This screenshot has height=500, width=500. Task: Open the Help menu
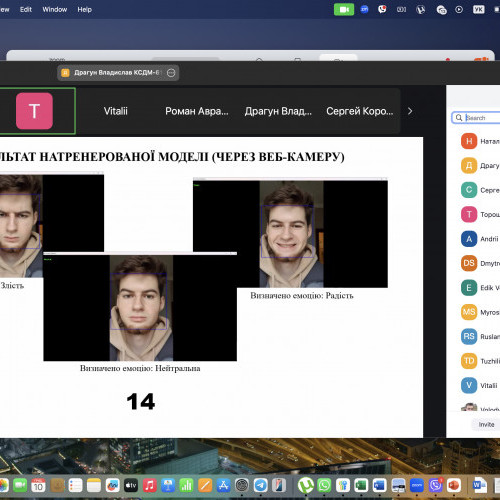[x=84, y=9]
